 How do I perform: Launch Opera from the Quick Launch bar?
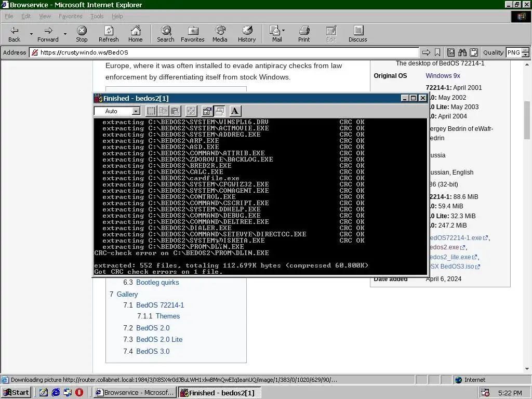[x=79, y=393]
